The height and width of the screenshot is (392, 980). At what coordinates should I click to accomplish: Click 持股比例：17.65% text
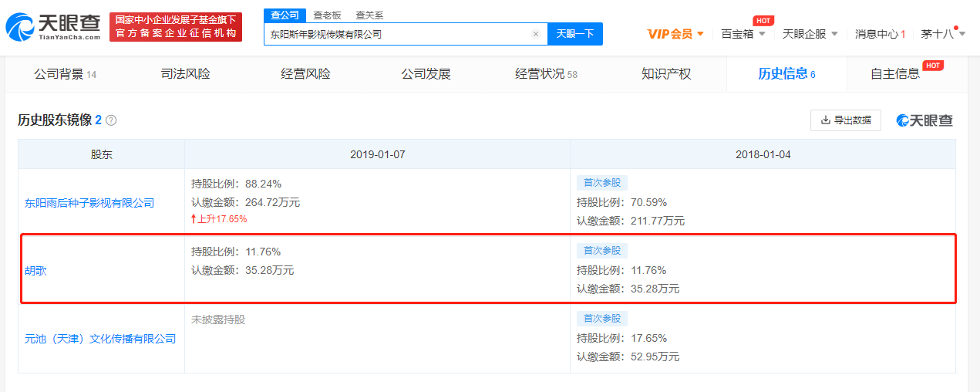[621, 339]
